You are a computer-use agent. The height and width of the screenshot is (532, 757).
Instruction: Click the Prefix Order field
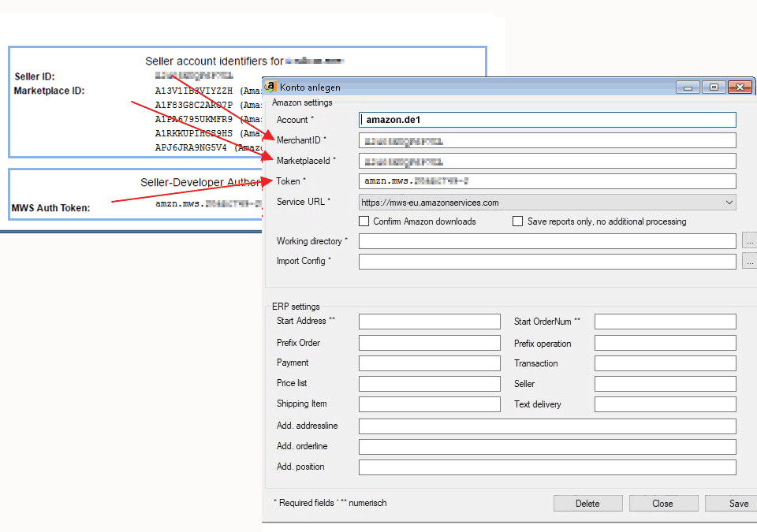[430, 343]
